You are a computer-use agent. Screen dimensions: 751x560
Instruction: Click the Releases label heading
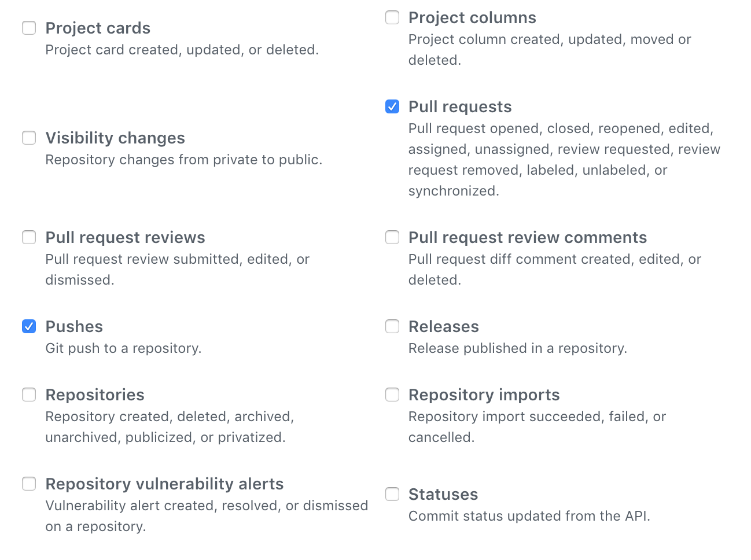(x=444, y=327)
